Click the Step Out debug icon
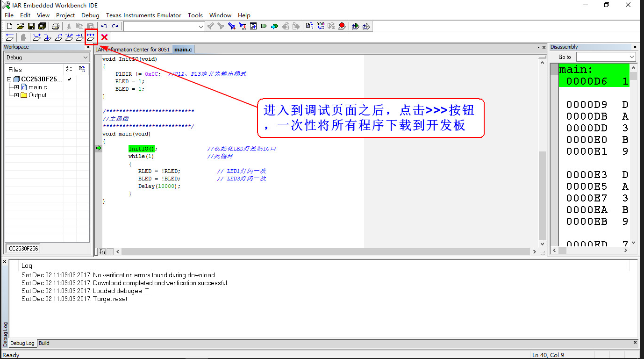The width and height of the screenshot is (644, 359). click(58, 37)
